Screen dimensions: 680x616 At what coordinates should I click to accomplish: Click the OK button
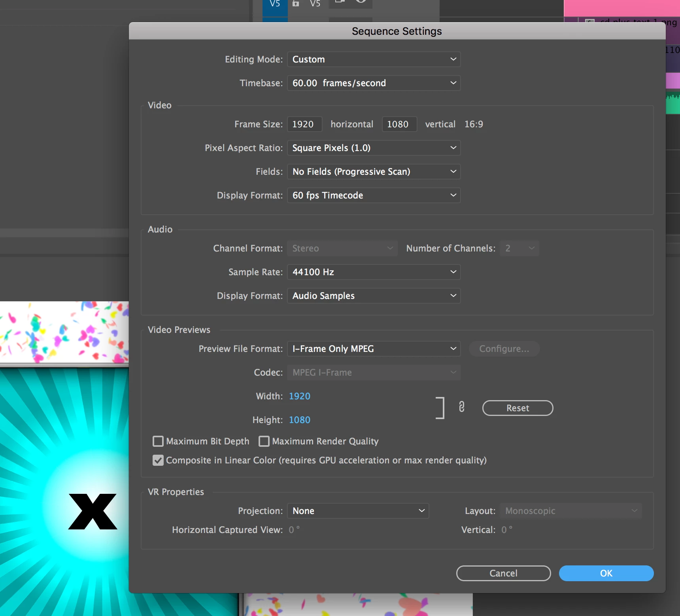pos(606,573)
